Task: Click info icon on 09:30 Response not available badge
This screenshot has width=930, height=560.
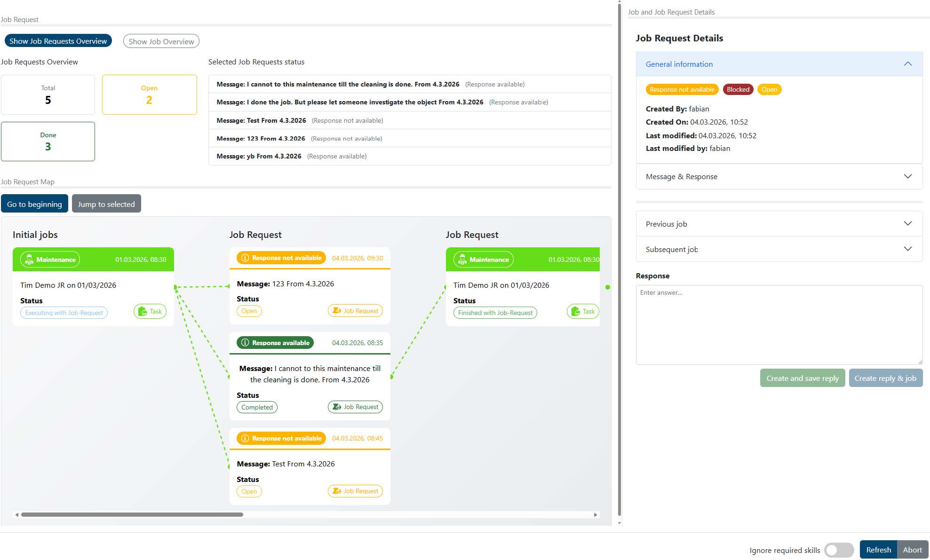Action: pos(245,258)
